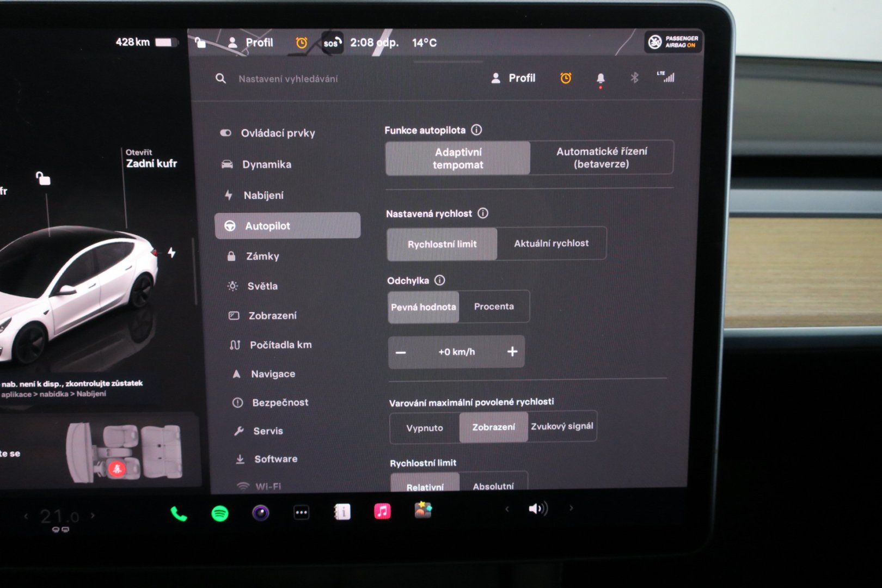Decrease speed offset with minus button
Viewport: 882px width, 588px height.
click(401, 352)
